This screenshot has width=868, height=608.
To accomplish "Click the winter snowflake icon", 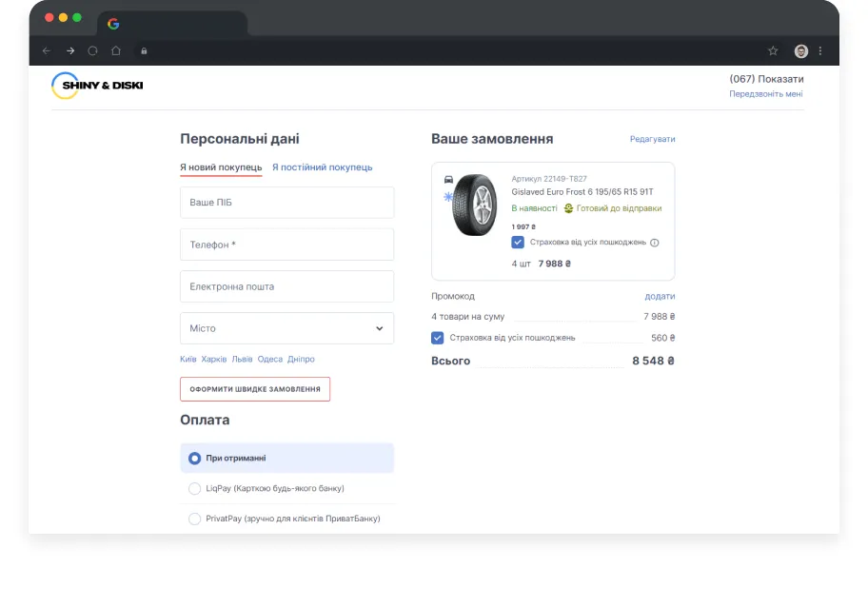I will click(448, 196).
